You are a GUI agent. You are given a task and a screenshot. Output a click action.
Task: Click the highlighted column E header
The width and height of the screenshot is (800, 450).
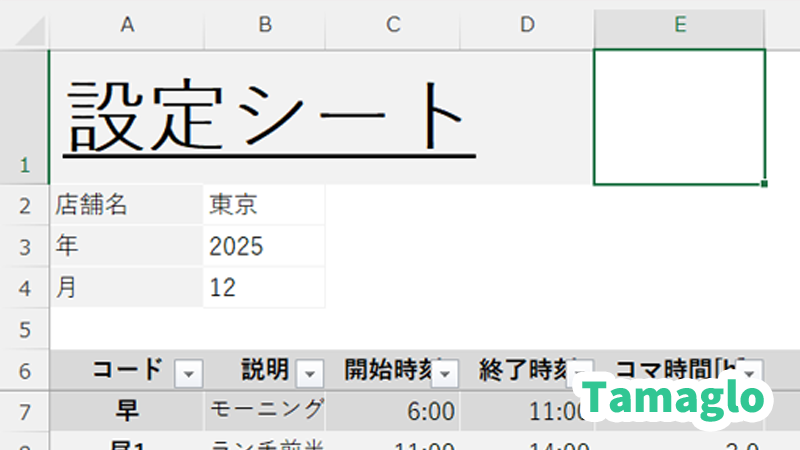pyautogui.click(x=680, y=26)
